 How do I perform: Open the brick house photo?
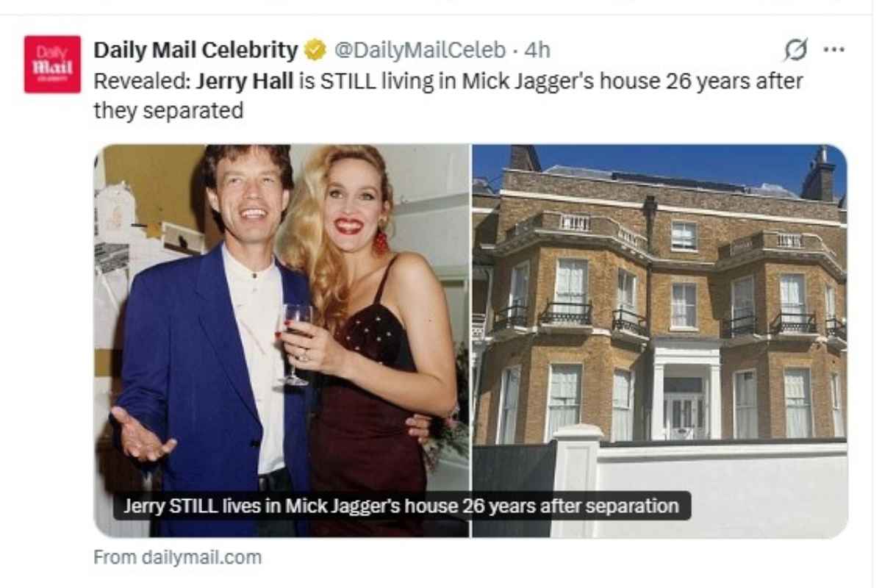[659, 340]
